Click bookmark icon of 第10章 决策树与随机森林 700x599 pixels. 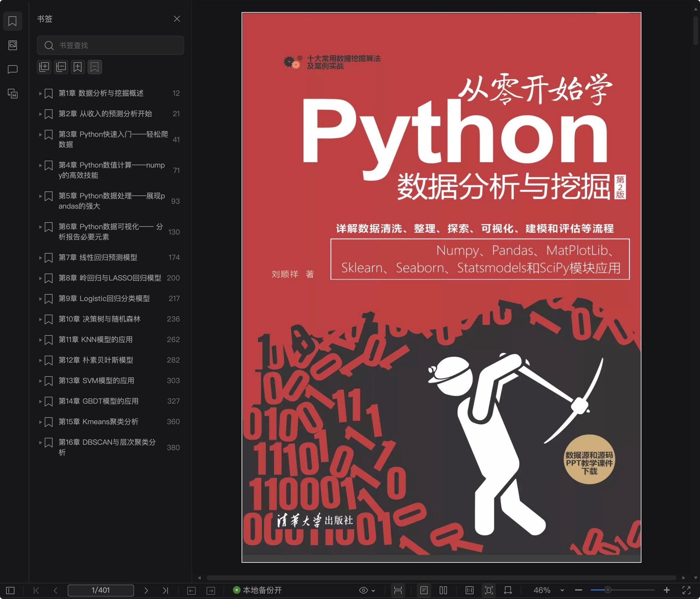[x=49, y=319]
